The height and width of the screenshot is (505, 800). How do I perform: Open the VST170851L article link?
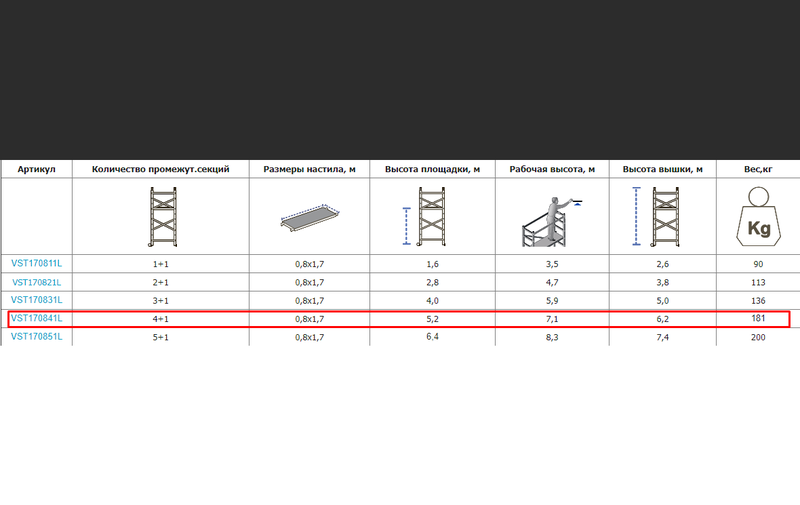(36, 337)
